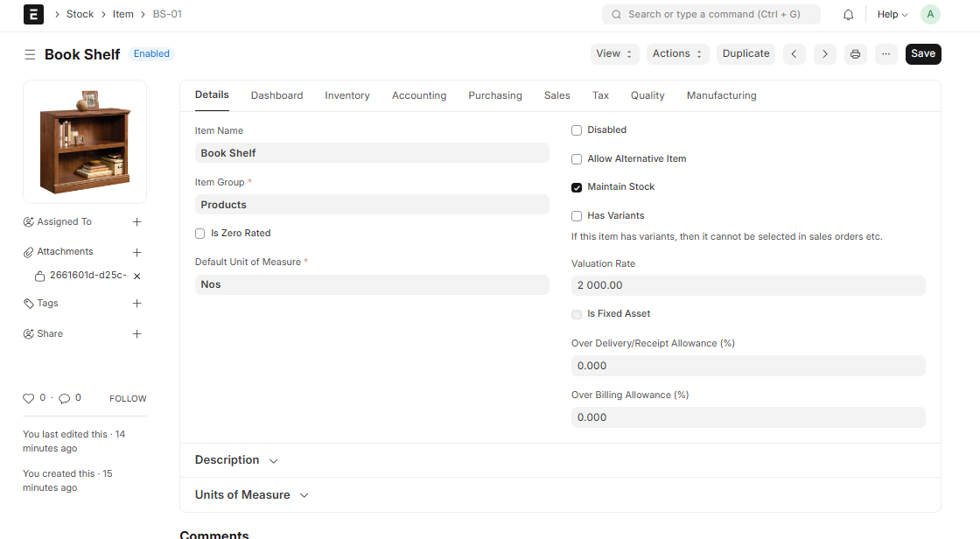Image resolution: width=980 pixels, height=539 pixels.
Task: Share document using plus icon
Action: tap(136, 334)
